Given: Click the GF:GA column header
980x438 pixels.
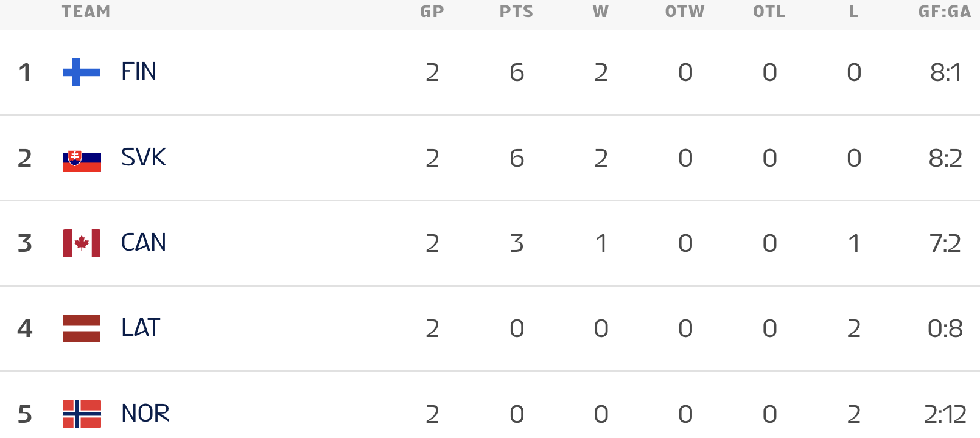Looking at the screenshot, I should (x=945, y=12).
